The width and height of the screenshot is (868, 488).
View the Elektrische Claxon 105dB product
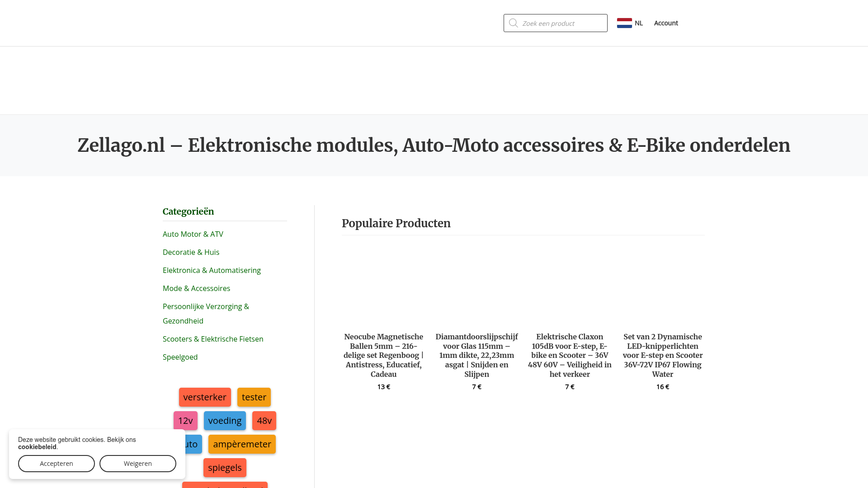[570, 355]
